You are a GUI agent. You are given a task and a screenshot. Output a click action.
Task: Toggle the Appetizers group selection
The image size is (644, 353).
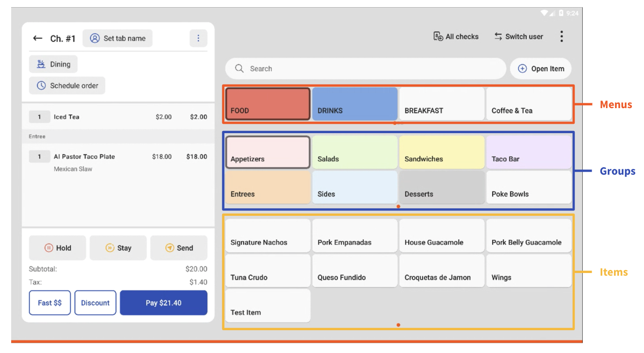click(267, 152)
